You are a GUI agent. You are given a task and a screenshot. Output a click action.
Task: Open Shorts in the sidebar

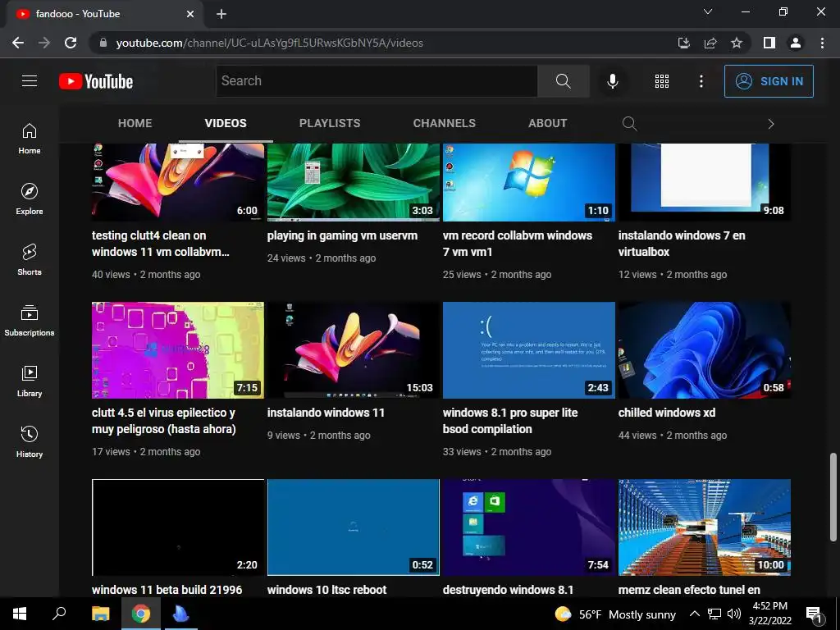(30, 259)
